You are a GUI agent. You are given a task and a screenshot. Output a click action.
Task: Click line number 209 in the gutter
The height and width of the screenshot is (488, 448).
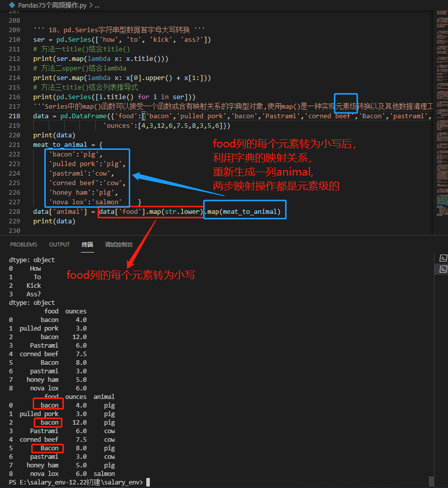(14, 30)
